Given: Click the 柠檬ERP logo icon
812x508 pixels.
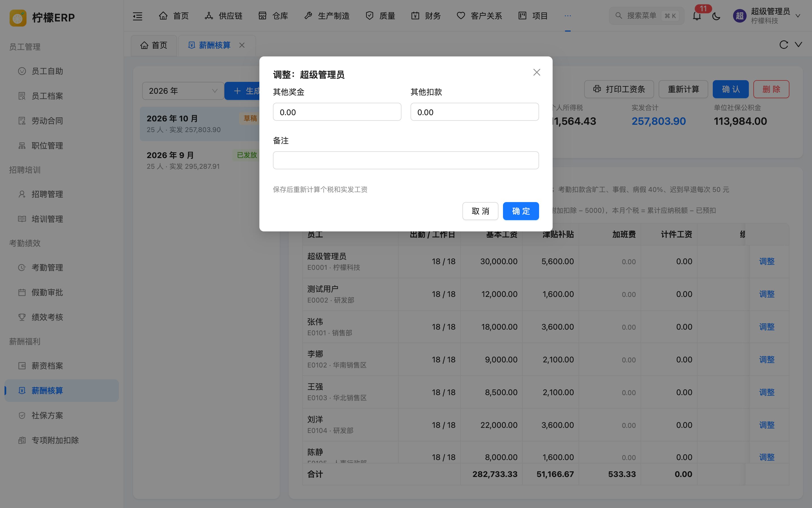Looking at the screenshot, I should [x=18, y=17].
